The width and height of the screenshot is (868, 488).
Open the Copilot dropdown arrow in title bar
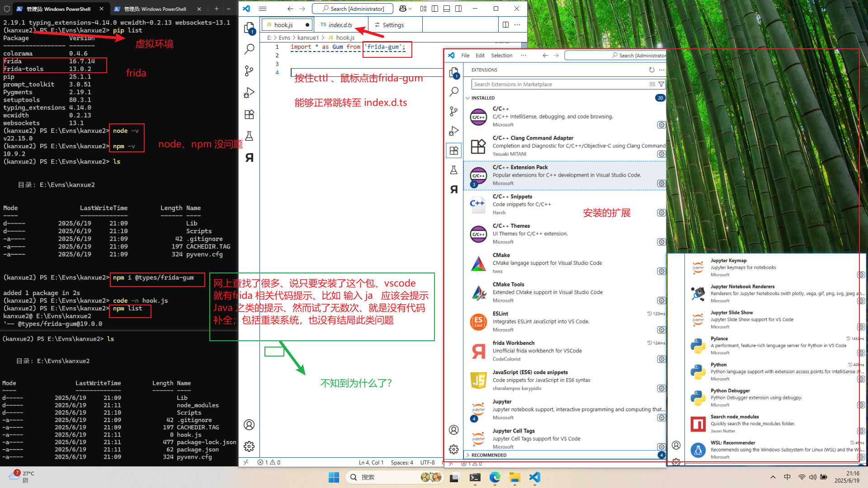click(410, 9)
